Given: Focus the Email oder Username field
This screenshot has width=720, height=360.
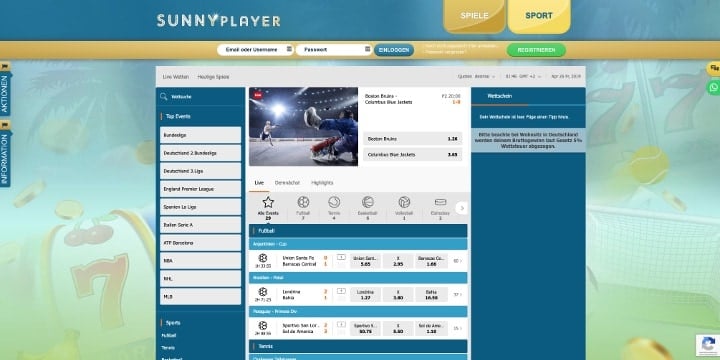Looking at the screenshot, I should point(255,50).
